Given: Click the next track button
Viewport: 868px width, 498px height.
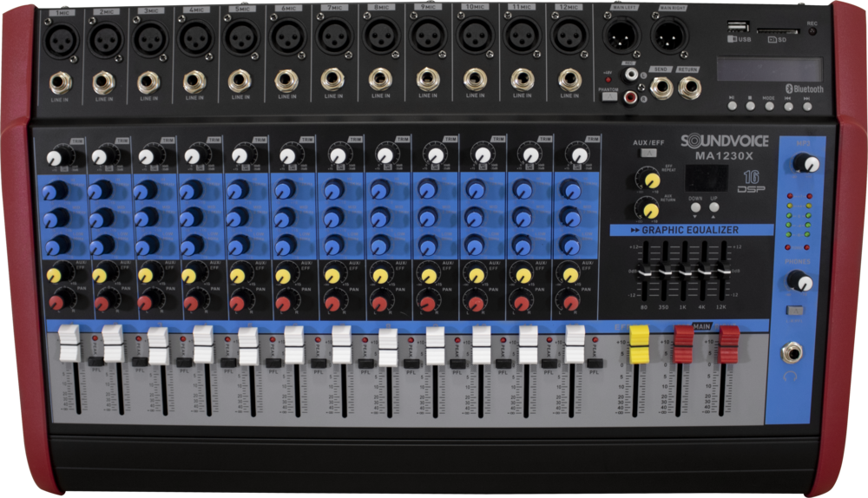Looking at the screenshot, I should tap(807, 105).
